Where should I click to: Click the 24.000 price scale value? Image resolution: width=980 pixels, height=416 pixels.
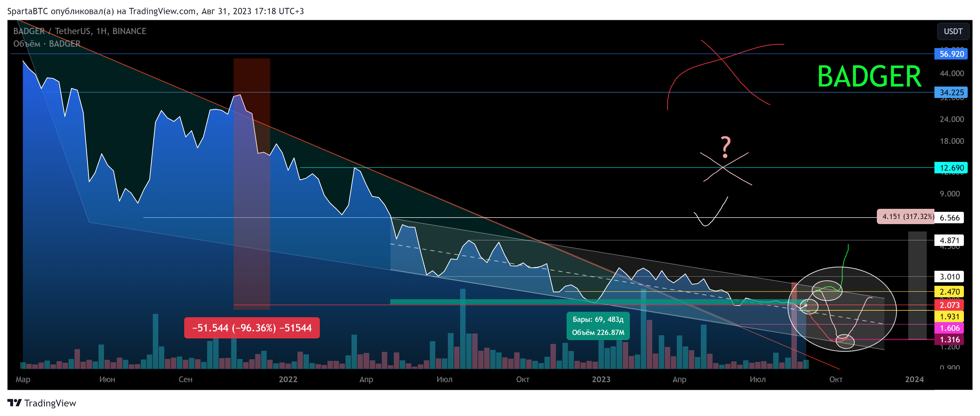(951, 120)
